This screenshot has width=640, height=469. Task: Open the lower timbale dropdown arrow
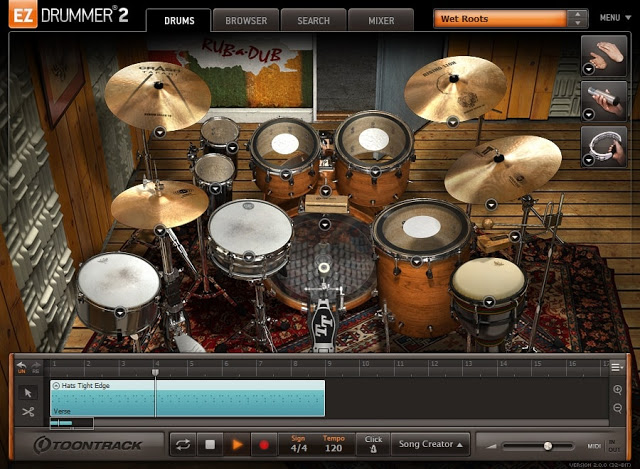coord(216,189)
